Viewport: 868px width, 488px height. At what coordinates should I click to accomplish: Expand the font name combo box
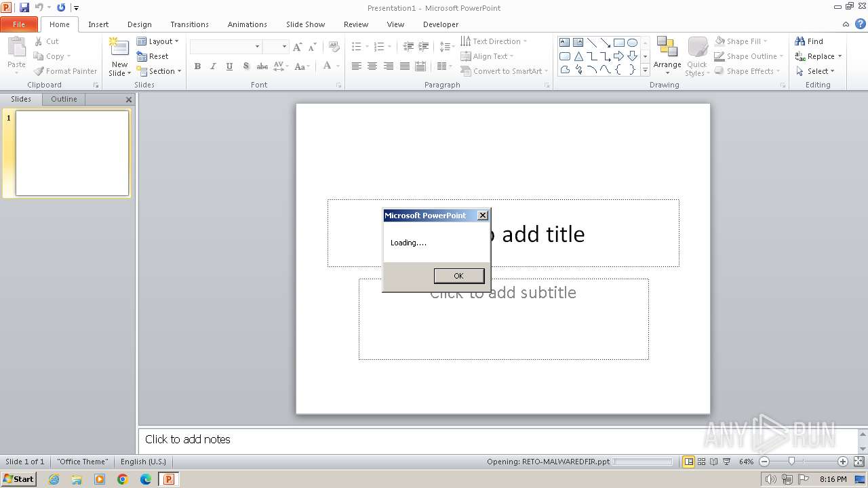258,47
